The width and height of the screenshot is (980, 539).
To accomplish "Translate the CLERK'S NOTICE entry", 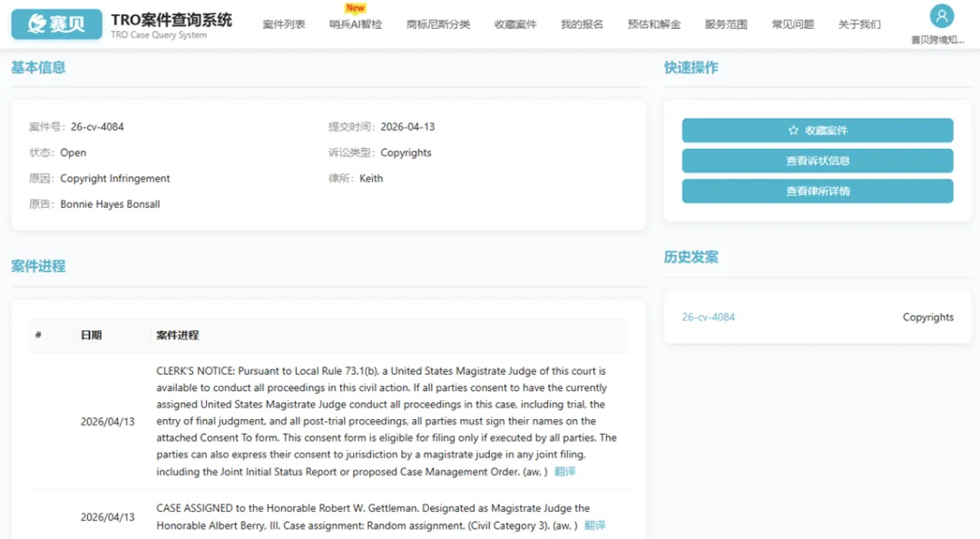I will coord(564,472).
